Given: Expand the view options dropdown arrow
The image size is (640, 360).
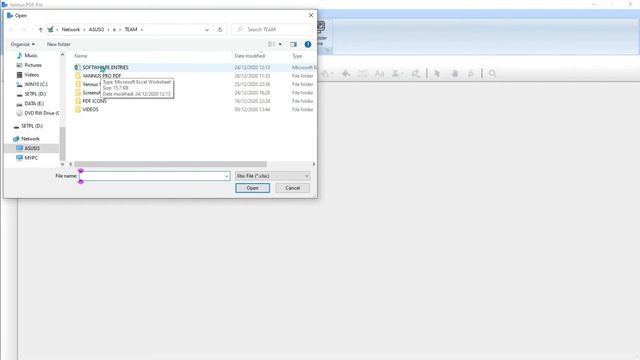Looking at the screenshot, I should point(280,44).
